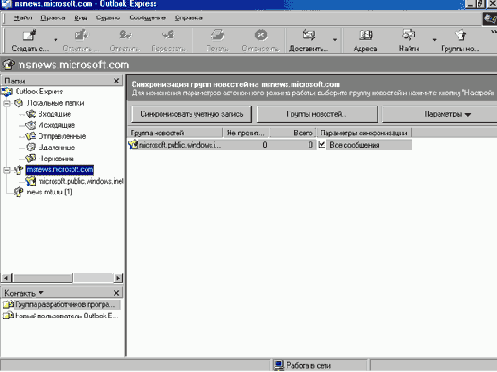Click the Send/Receive (Доставить) toolbar icon
The image size is (497, 372).
[x=308, y=35]
